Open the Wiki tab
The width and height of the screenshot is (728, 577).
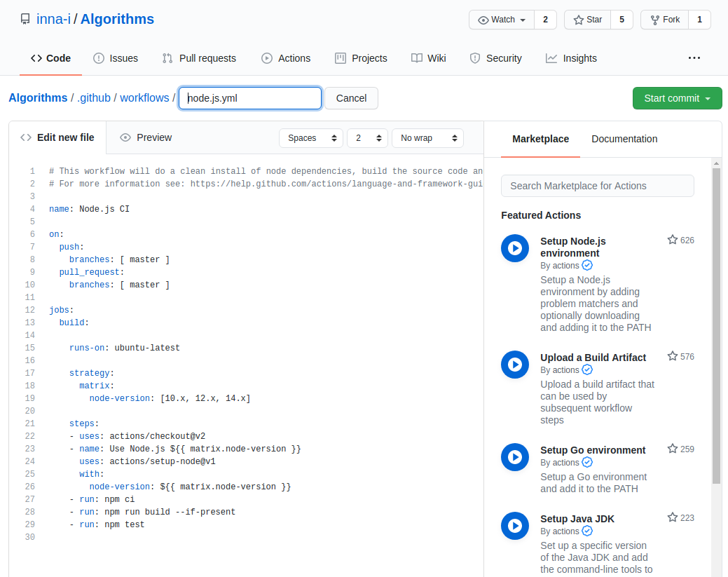(x=429, y=58)
